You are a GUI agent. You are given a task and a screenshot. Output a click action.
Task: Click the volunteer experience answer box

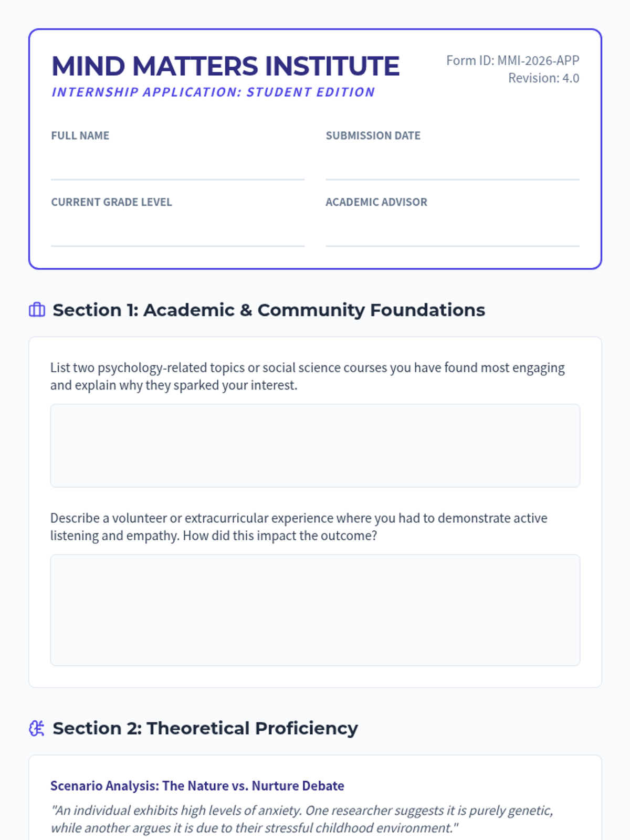tap(315, 610)
